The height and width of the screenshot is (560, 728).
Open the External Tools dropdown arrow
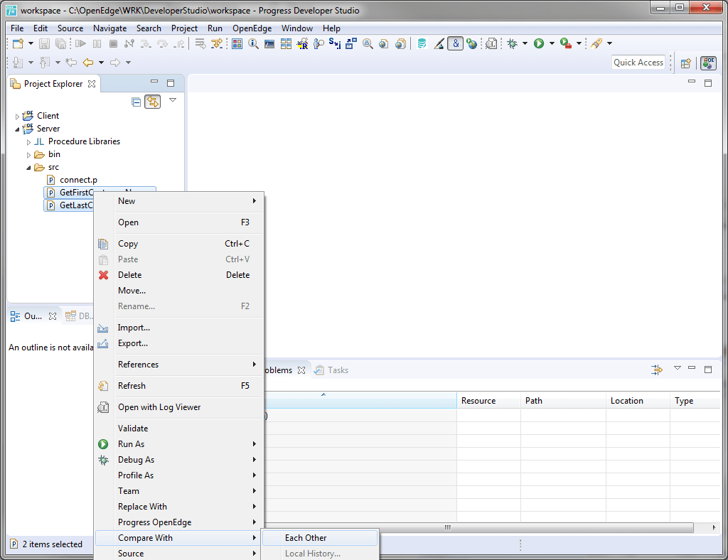tap(579, 43)
